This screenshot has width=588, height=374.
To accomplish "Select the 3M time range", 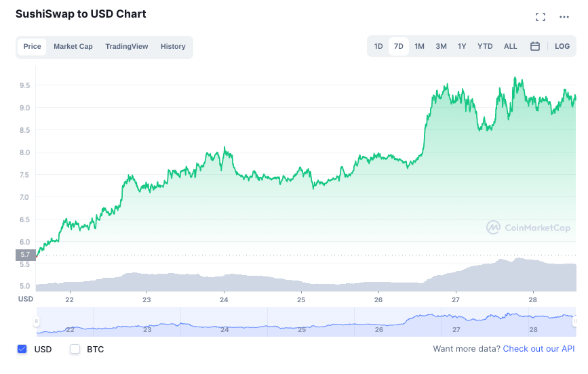I will click(441, 46).
